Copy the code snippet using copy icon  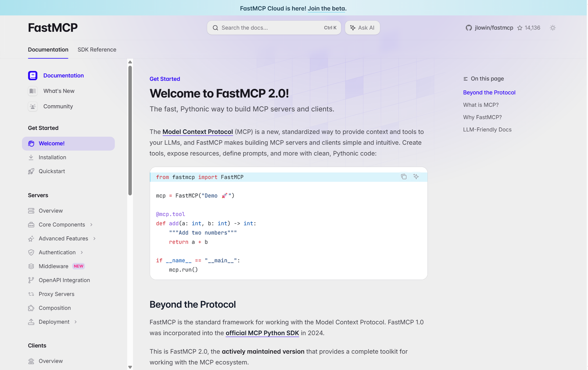click(404, 177)
